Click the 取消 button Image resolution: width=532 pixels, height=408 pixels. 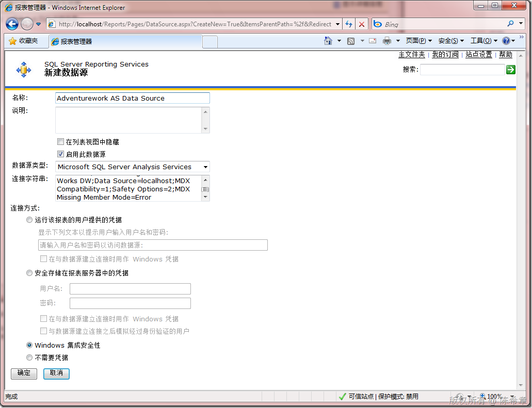[56, 373]
